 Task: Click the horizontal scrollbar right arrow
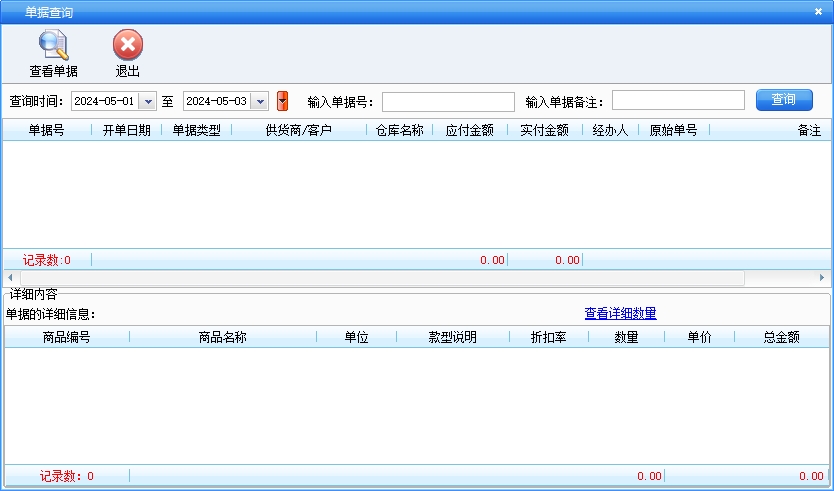[x=823, y=277]
